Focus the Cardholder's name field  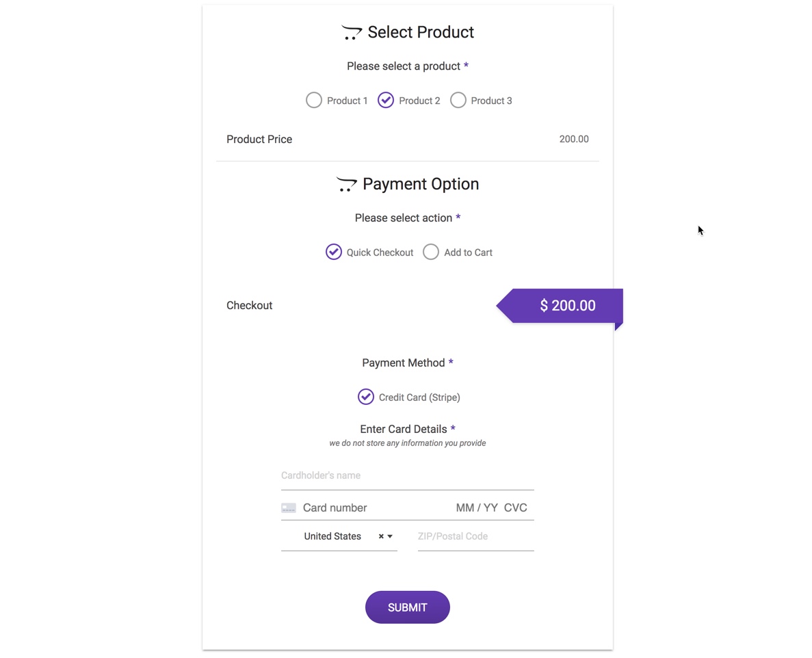tap(408, 475)
